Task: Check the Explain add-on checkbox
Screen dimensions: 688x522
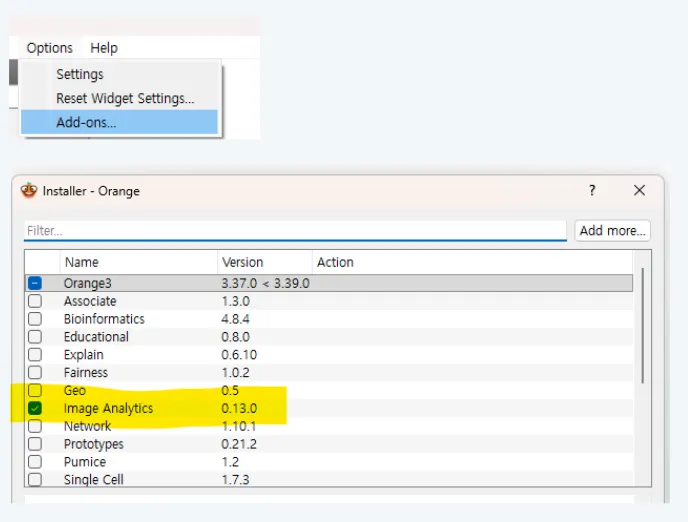Action: click(x=35, y=355)
